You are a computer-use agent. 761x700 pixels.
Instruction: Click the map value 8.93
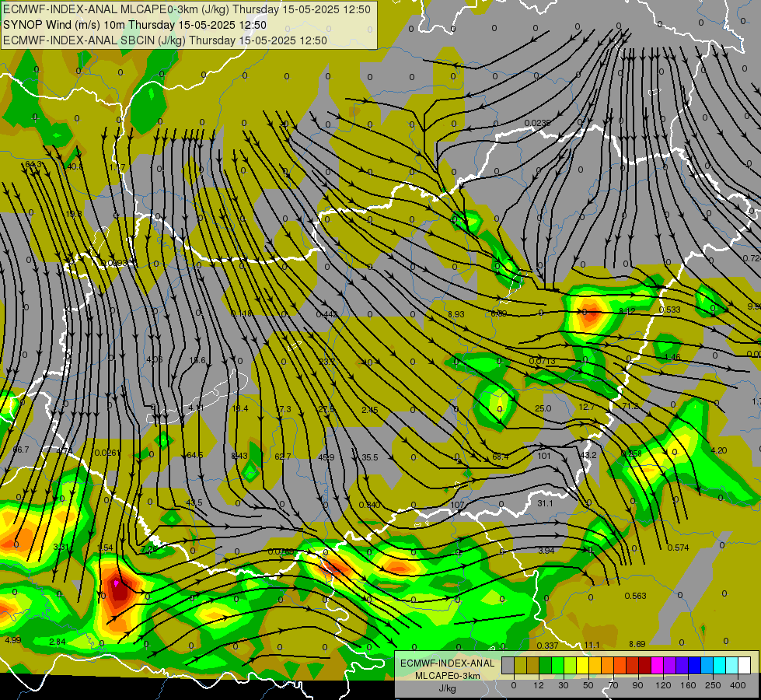[456, 314]
